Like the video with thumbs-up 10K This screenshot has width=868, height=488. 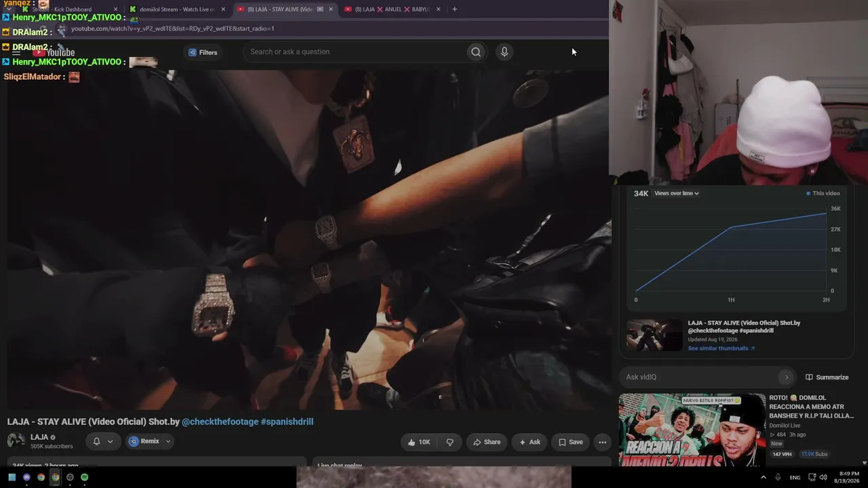click(x=418, y=442)
